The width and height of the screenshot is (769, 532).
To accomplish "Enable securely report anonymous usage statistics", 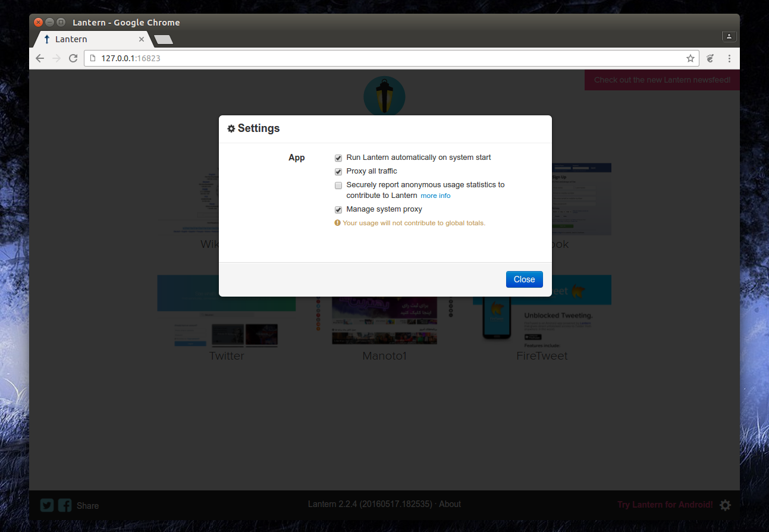I will click(x=338, y=185).
